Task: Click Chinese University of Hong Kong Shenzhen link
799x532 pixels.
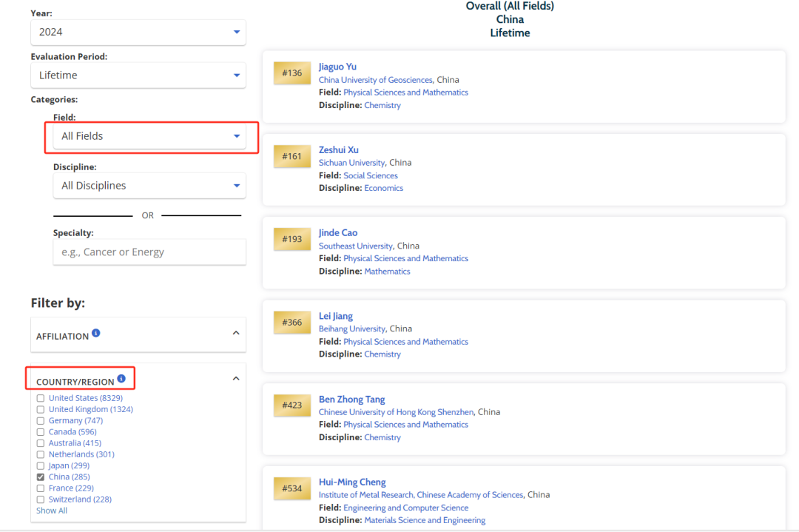Action: point(396,412)
